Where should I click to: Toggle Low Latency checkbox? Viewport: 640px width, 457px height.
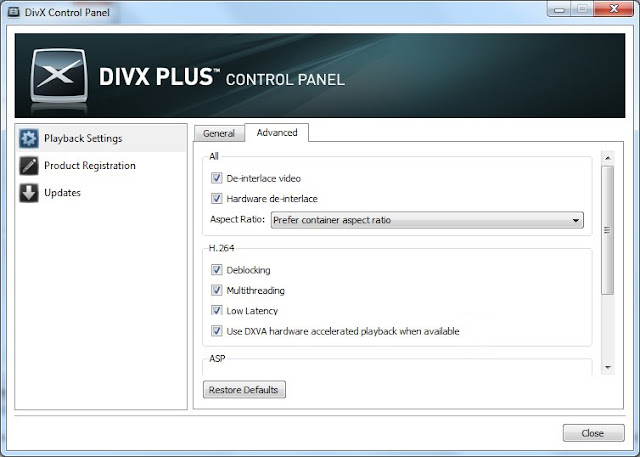pos(216,310)
